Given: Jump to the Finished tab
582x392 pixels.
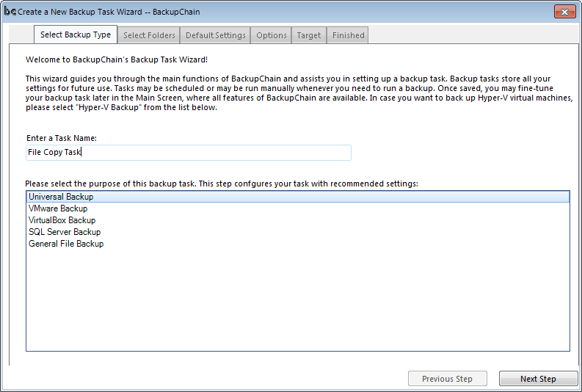Looking at the screenshot, I should tap(348, 35).
